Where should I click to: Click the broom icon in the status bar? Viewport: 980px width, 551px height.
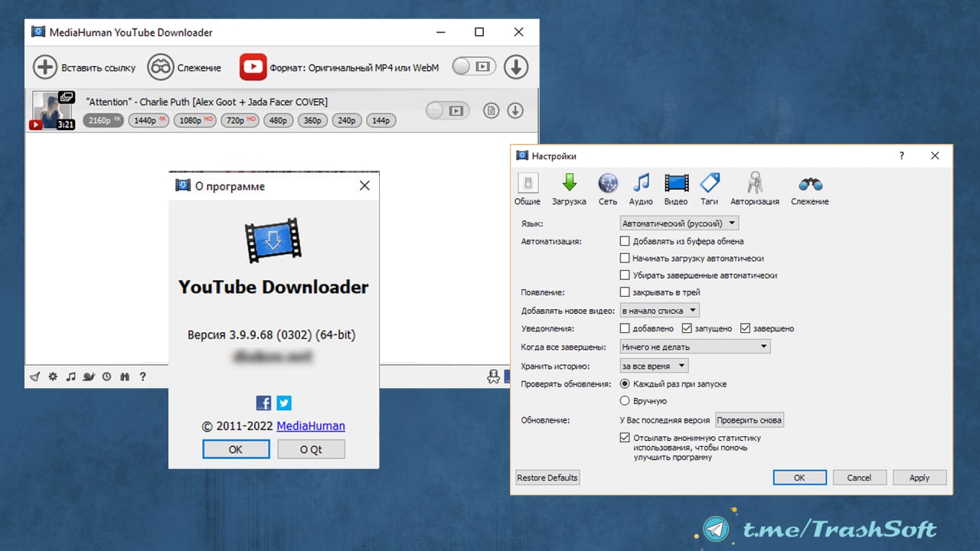click(35, 377)
